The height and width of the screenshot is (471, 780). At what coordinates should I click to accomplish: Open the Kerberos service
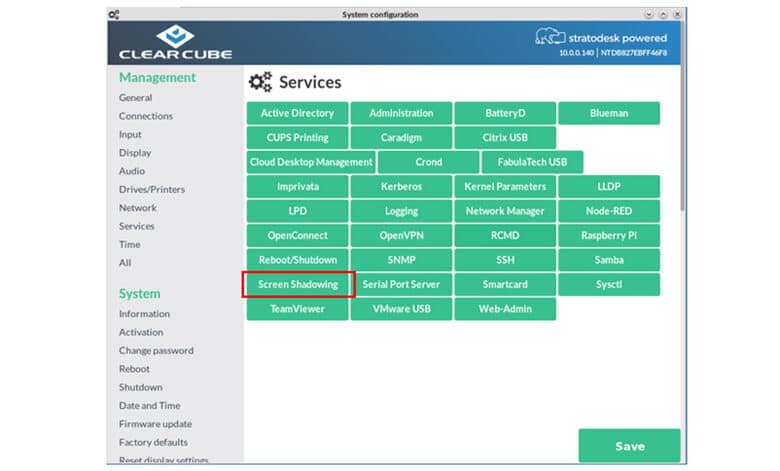point(401,187)
